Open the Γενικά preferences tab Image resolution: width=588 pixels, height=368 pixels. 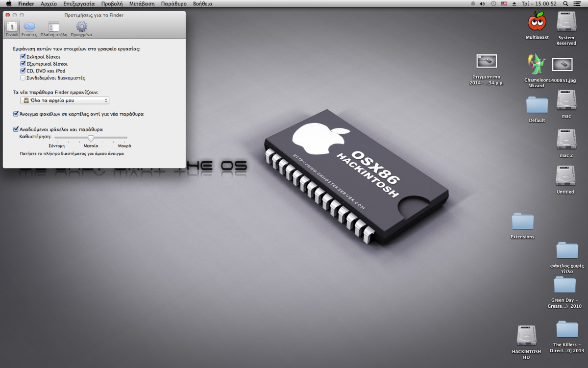click(x=12, y=29)
